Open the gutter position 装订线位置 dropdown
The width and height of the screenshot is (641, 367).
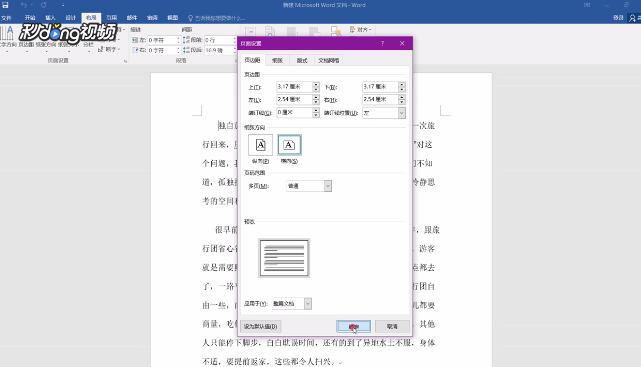(x=384, y=113)
